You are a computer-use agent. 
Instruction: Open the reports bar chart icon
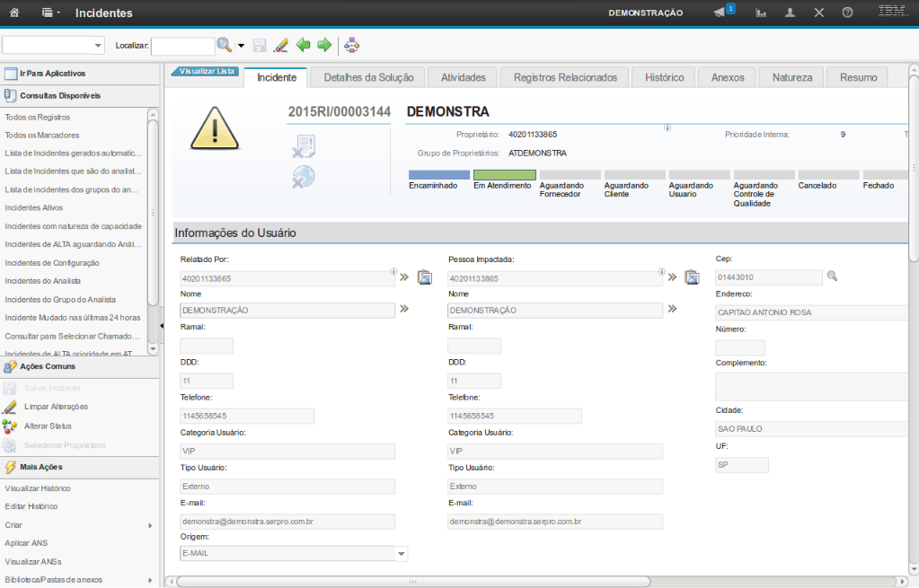point(761,13)
